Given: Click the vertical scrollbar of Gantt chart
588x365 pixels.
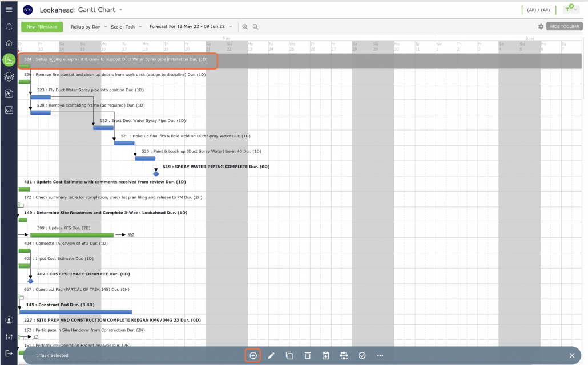Looking at the screenshot, I should (583, 67).
